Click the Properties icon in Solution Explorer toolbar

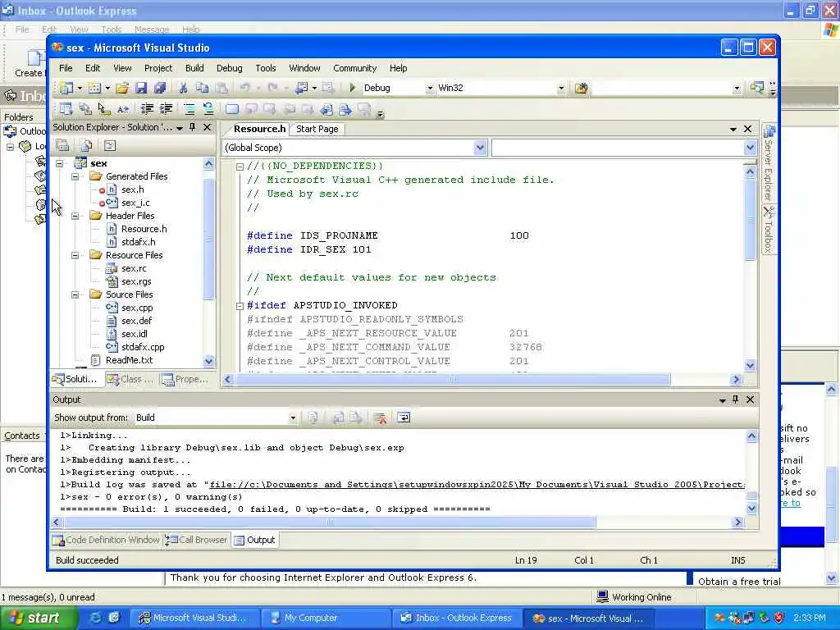click(x=62, y=145)
